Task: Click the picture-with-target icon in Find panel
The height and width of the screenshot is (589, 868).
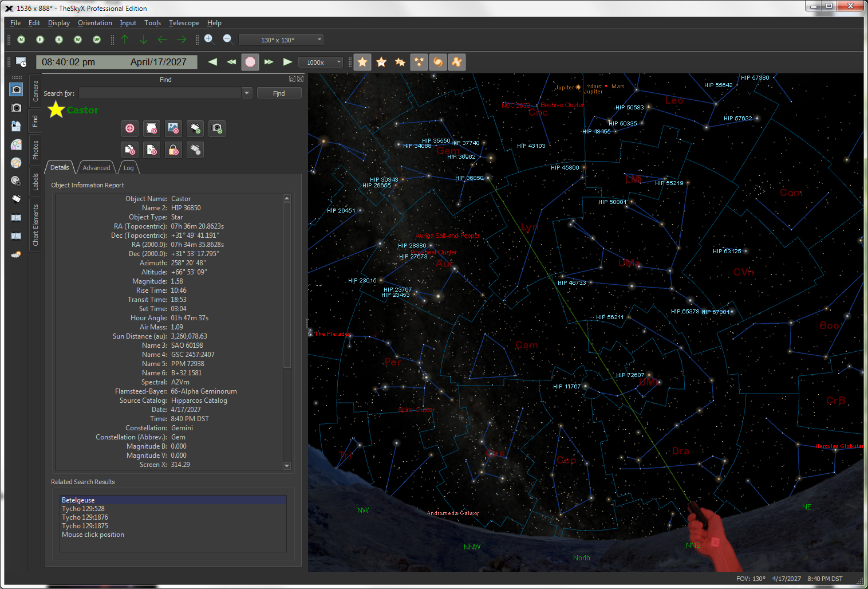Action: point(173,128)
